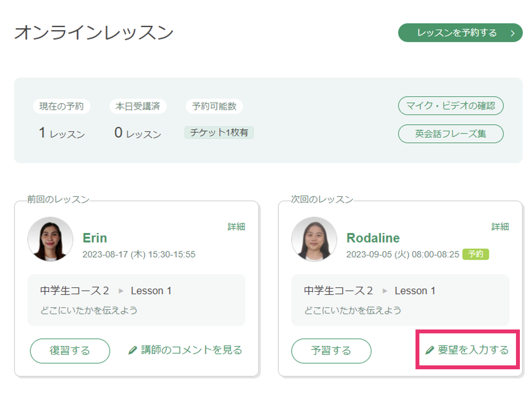This screenshot has height=395, width=532.
Task: Select the 本日受講済 label
Action: tap(137, 106)
